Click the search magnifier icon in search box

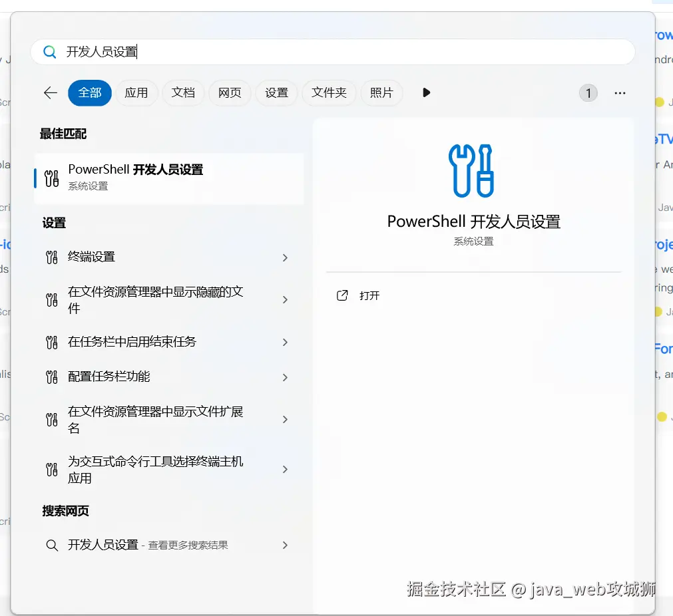tap(50, 52)
